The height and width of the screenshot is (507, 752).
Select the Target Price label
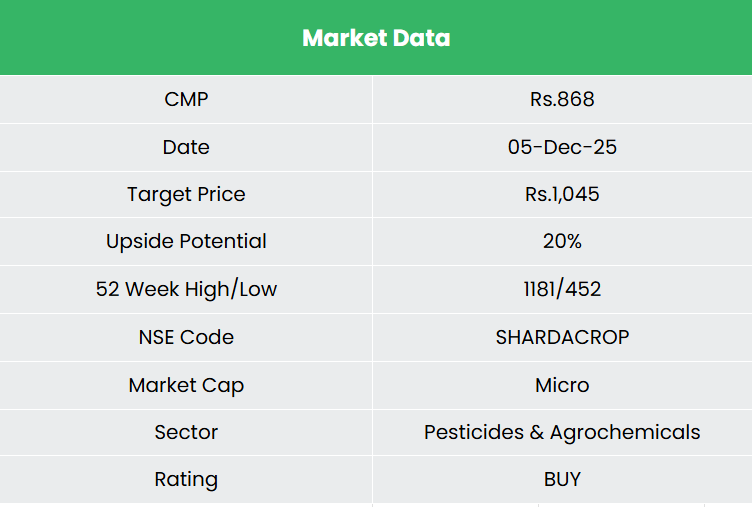click(186, 194)
